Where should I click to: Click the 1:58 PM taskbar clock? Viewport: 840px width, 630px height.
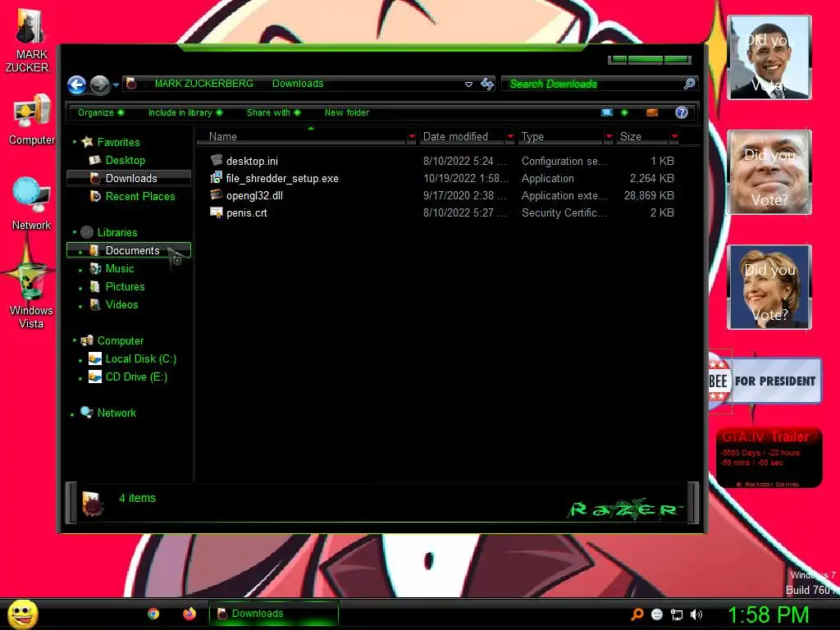tap(768, 614)
